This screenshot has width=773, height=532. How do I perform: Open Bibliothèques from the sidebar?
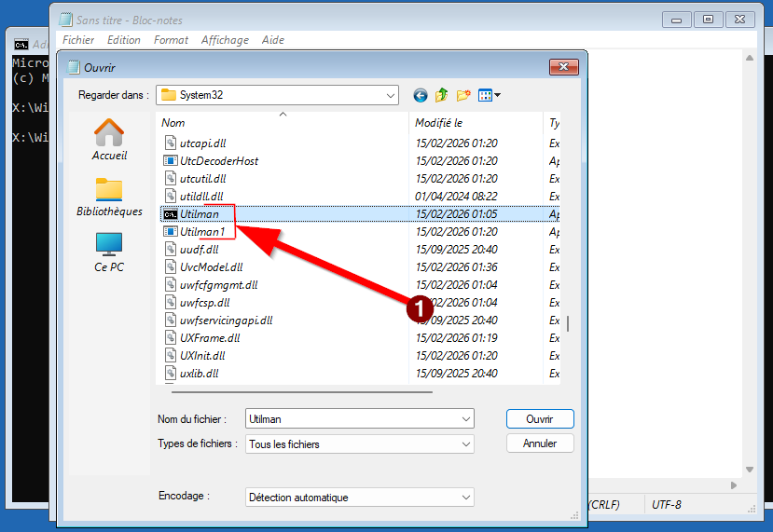(x=109, y=197)
